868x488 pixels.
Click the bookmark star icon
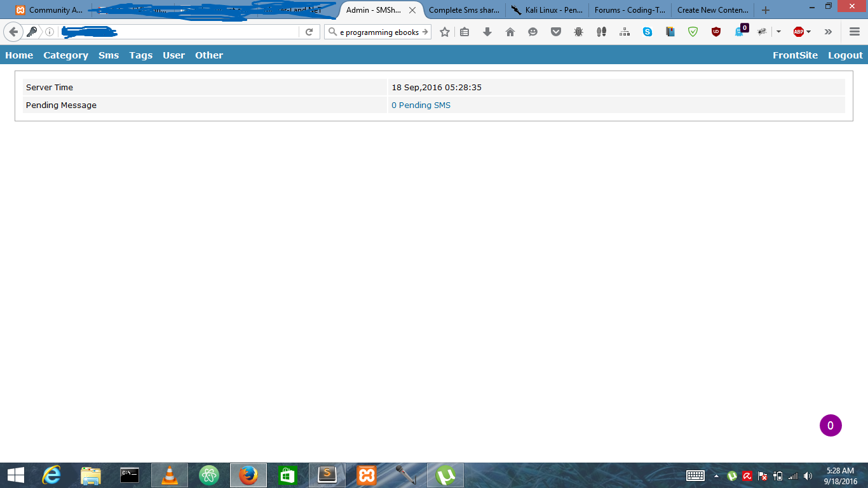445,32
